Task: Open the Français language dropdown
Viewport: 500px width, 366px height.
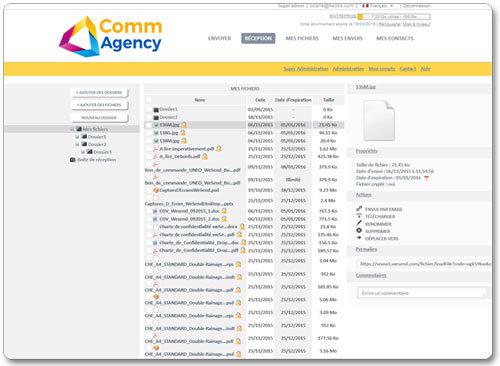Action: [378, 6]
